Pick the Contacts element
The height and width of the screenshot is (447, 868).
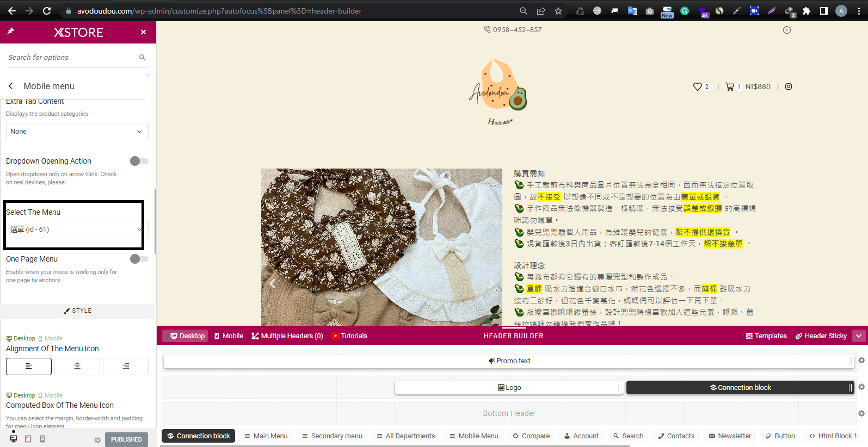tap(676, 436)
